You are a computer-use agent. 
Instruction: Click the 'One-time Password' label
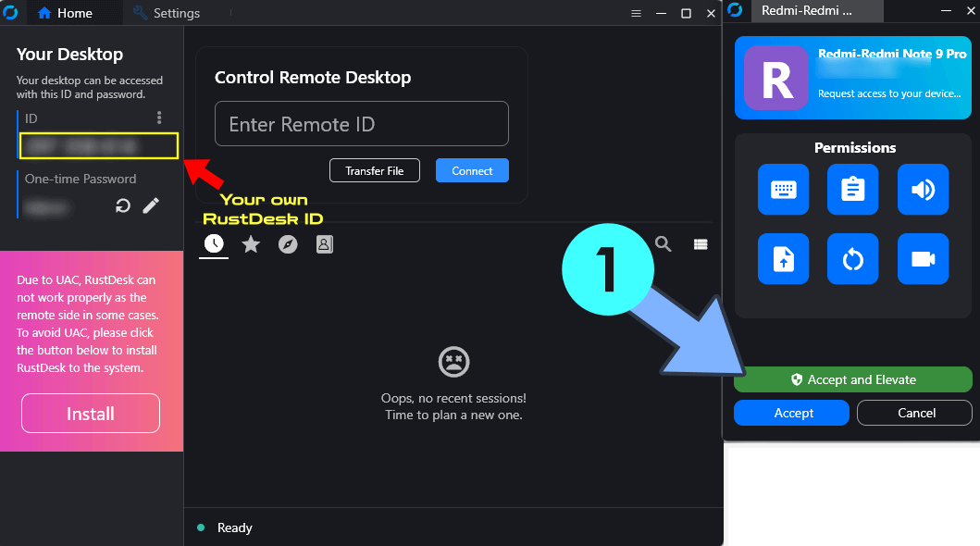pyautogui.click(x=81, y=179)
